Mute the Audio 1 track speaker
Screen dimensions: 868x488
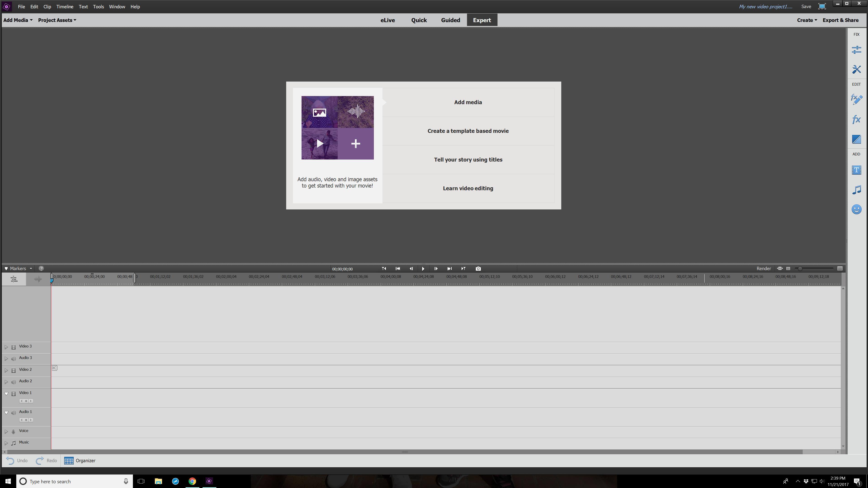(14, 413)
